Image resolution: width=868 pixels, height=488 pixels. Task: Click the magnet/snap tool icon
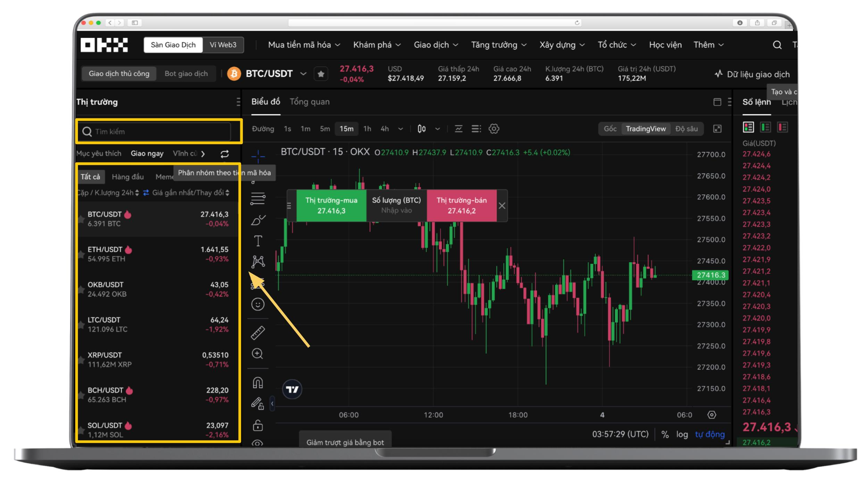(x=259, y=383)
